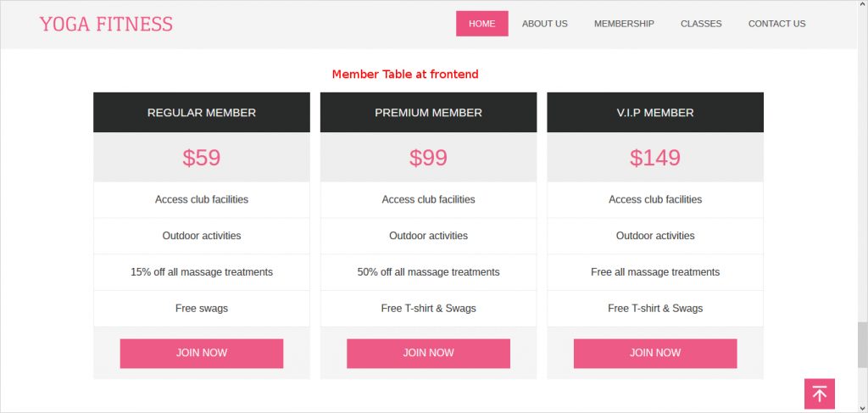The width and height of the screenshot is (868, 413).
Task: Click the YOGA FITNESS logo
Action: click(x=106, y=24)
